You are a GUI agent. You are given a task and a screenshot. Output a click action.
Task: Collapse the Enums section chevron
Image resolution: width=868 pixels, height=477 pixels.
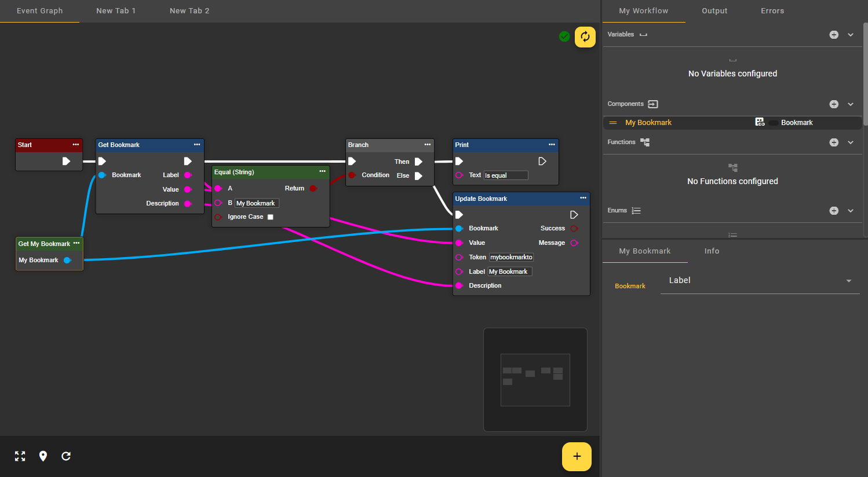pyautogui.click(x=851, y=211)
